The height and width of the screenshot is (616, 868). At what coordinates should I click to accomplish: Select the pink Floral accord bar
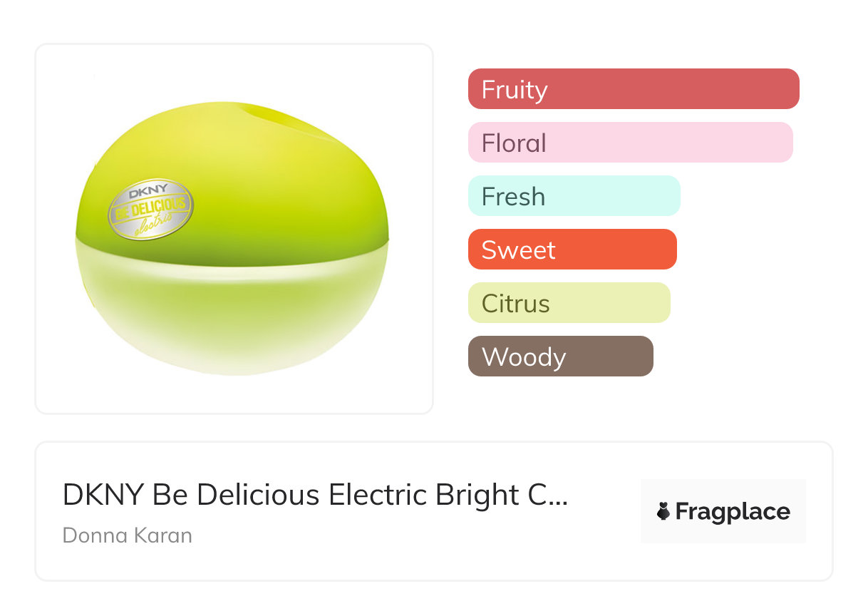(x=630, y=143)
